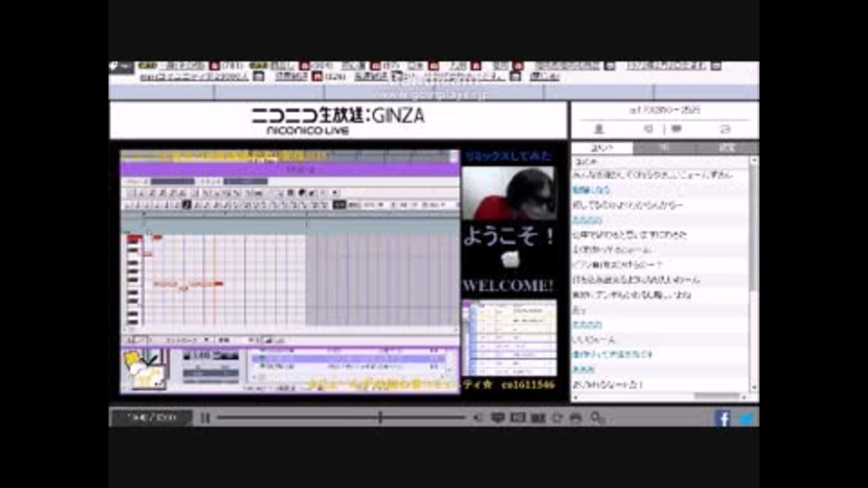Image resolution: width=868 pixels, height=488 pixels.
Task: Click the small playlist thumbnail below WELCOME
Action: pyautogui.click(x=509, y=337)
